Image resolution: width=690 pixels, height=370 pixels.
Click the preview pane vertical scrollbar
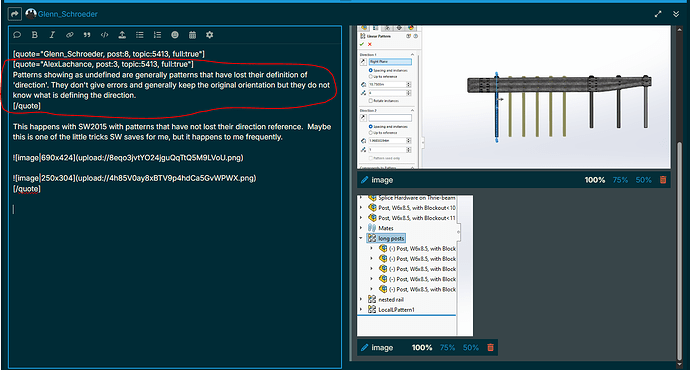pos(680,251)
